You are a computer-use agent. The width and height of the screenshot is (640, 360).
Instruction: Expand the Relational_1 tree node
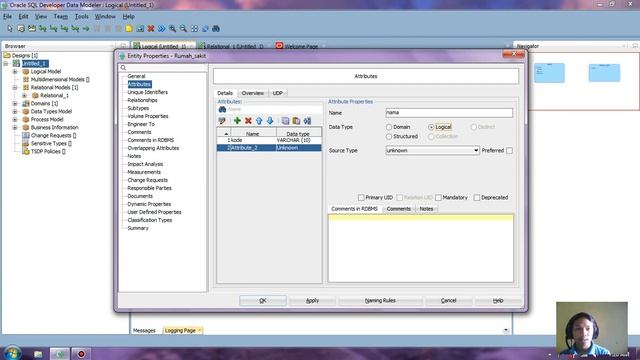click(x=24, y=96)
